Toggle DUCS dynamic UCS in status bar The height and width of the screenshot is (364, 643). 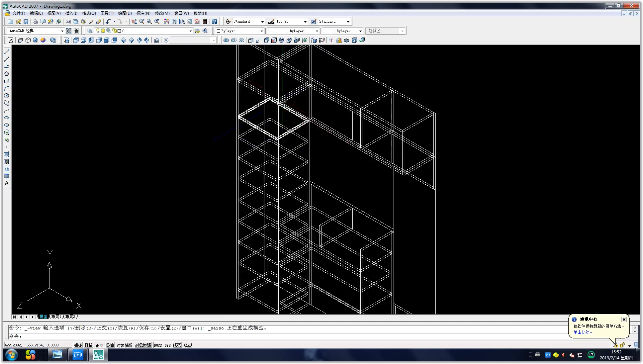(x=158, y=345)
